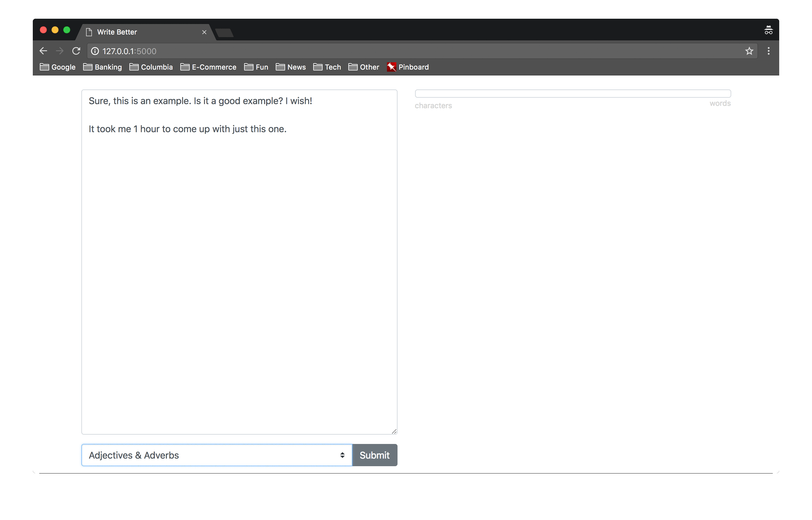Click the text input field
This screenshot has height=520, width=812.
[240, 261]
